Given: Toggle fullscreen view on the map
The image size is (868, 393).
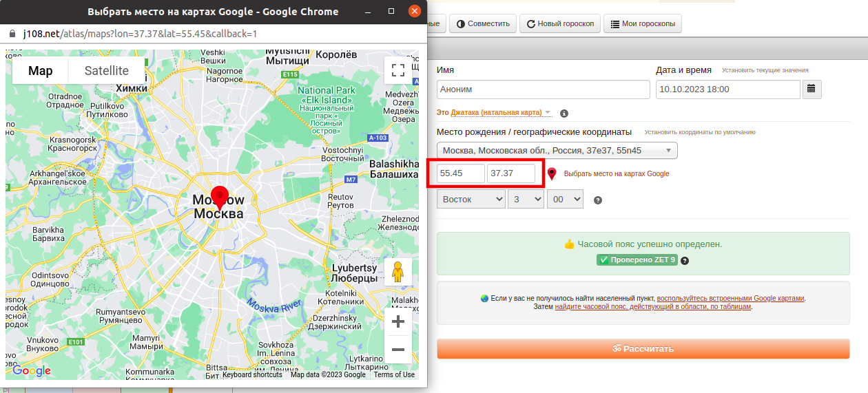Looking at the screenshot, I should (397, 70).
